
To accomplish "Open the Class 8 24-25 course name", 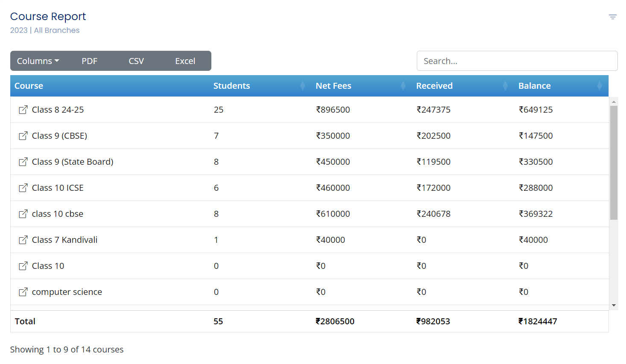I will click(58, 110).
